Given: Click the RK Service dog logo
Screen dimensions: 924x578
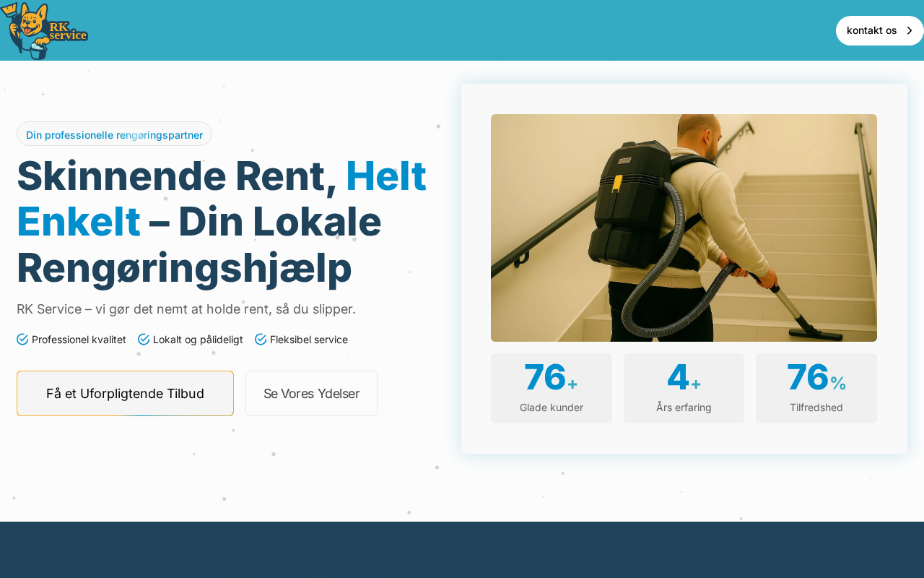Looking at the screenshot, I should tap(44, 30).
